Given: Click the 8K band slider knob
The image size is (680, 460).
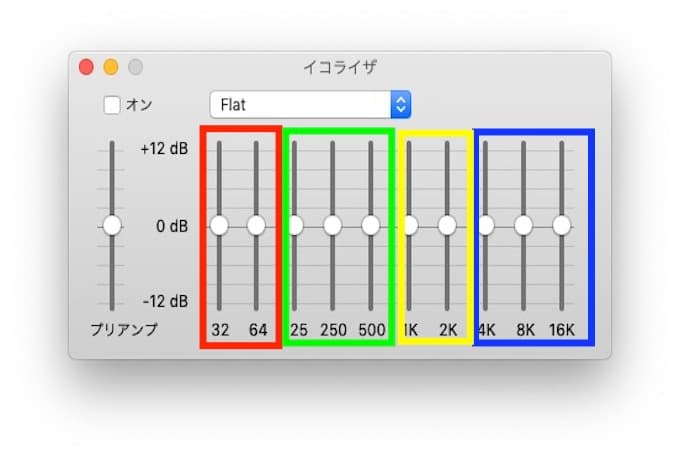Looking at the screenshot, I should [x=523, y=226].
